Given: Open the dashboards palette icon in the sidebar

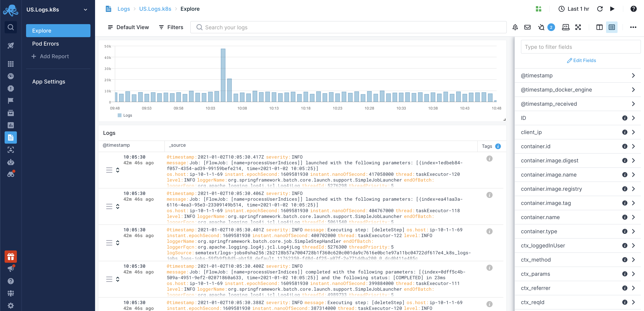Looking at the screenshot, I should (x=11, y=76).
